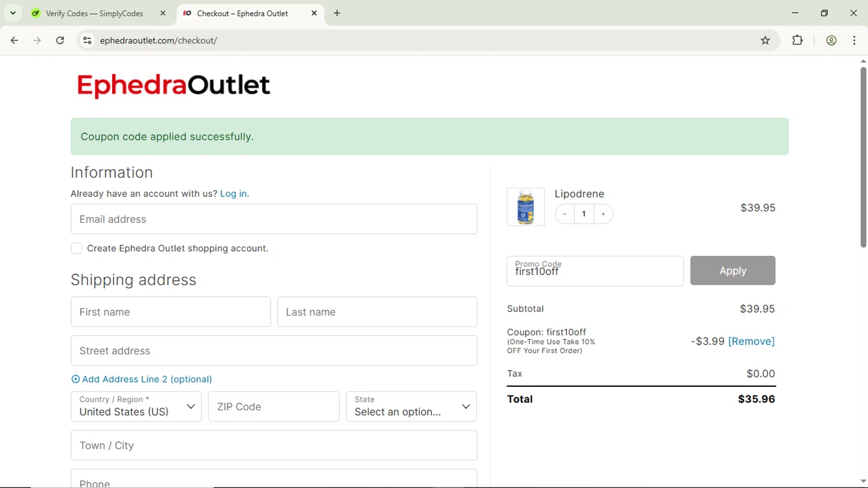Image resolution: width=868 pixels, height=488 pixels.
Task: Click the Log in link
Action: click(x=234, y=194)
